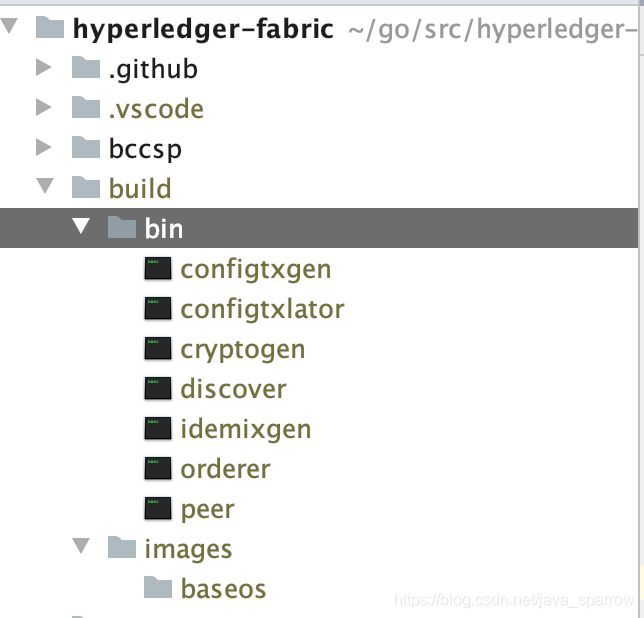Click the discover binary file icon
This screenshot has height=618, width=644.
158,388
